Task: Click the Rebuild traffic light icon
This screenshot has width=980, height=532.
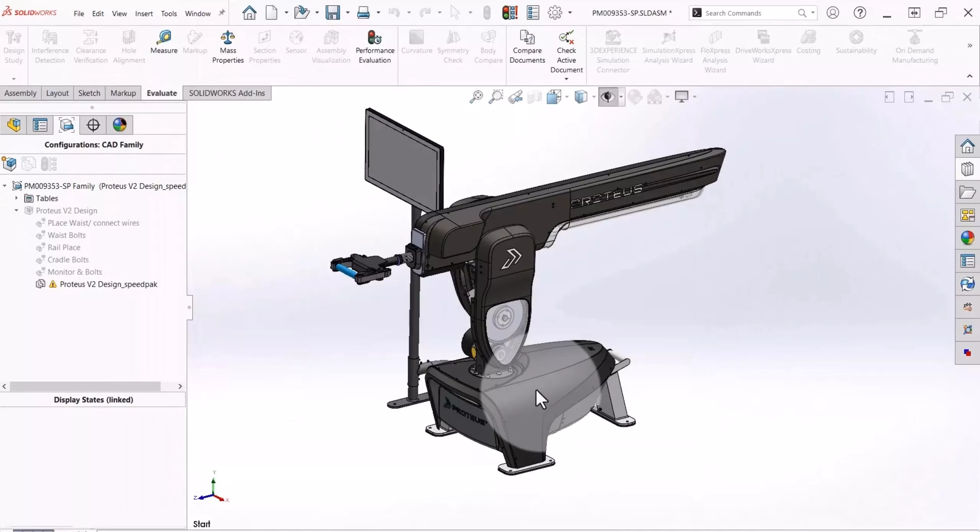Action: (x=510, y=13)
